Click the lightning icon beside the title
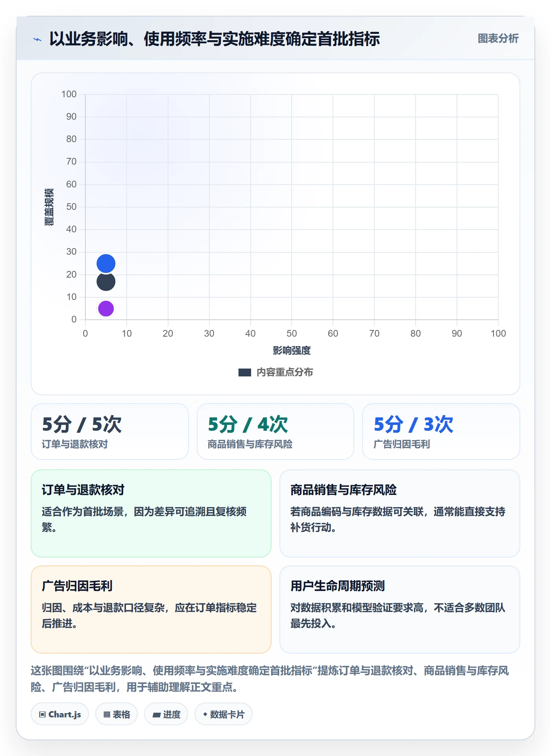The height and width of the screenshot is (756, 551). pos(37,39)
